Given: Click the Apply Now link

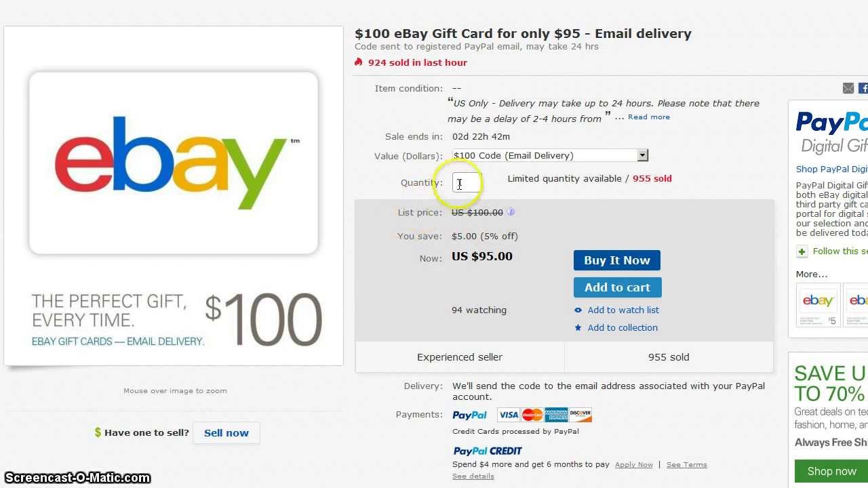Looking at the screenshot, I should 633,465.
